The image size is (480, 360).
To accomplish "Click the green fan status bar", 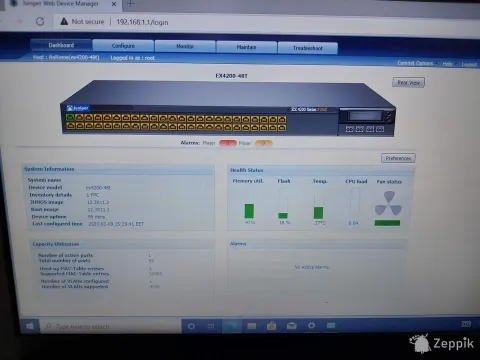I will pyautogui.click(x=387, y=223).
